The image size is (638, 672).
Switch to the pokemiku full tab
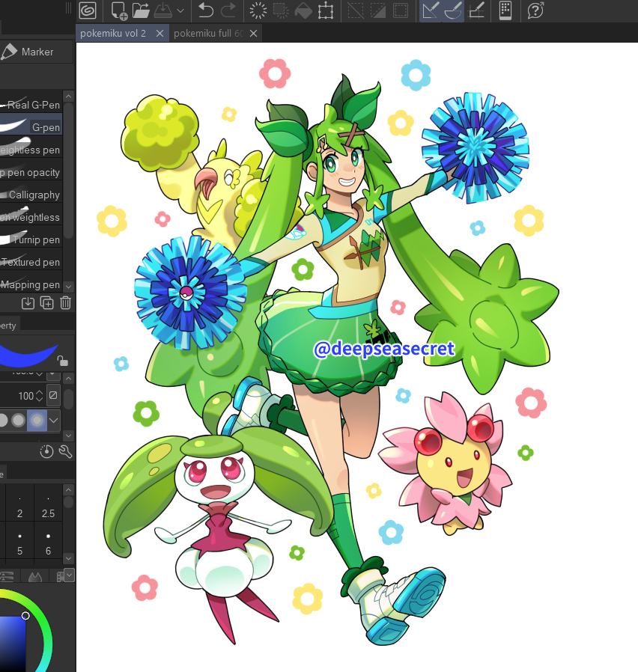coord(209,34)
